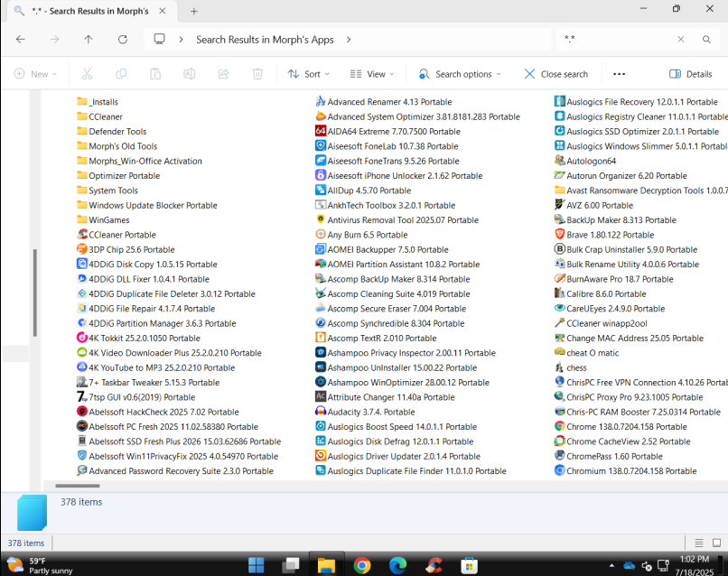Select CareUEyes 2.4.9.0 Portable item
Image resolution: width=728 pixels, height=576 pixels.
610,308
